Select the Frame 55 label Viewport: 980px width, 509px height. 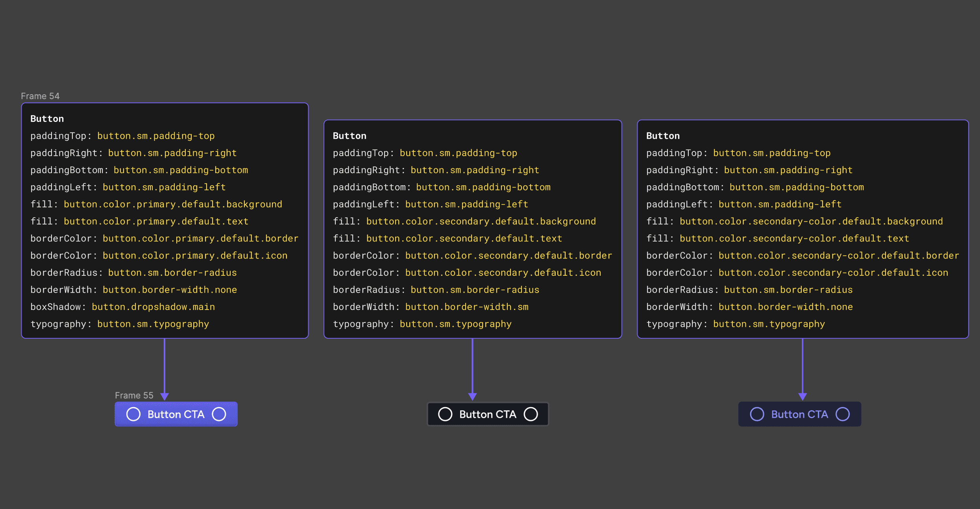tap(134, 395)
